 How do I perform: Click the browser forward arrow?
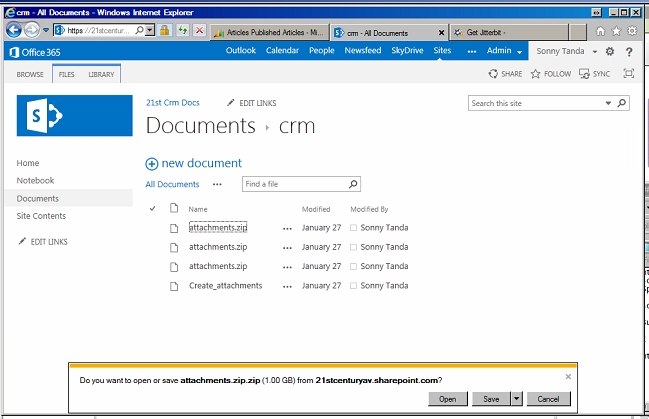pyautogui.click(x=32, y=30)
